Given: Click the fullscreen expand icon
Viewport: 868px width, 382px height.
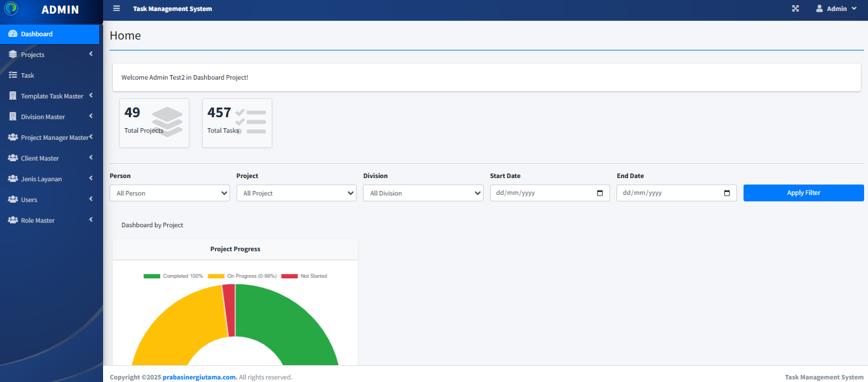Looking at the screenshot, I should (795, 8).
